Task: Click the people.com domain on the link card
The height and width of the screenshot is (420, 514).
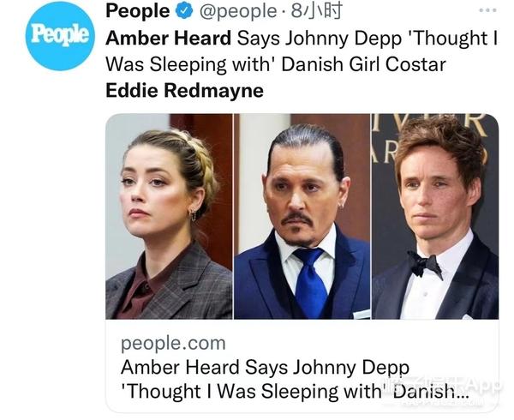Action: (173, 344)
